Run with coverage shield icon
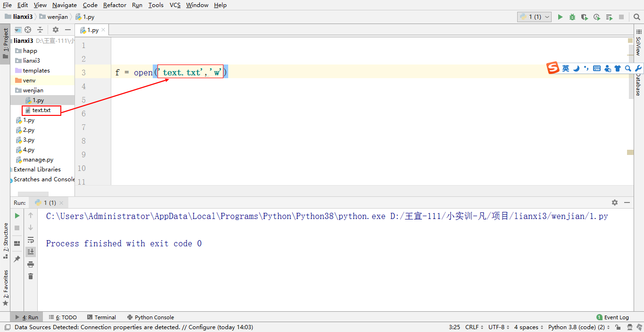This screenshot has width=644, height=332. coord(585,17)
